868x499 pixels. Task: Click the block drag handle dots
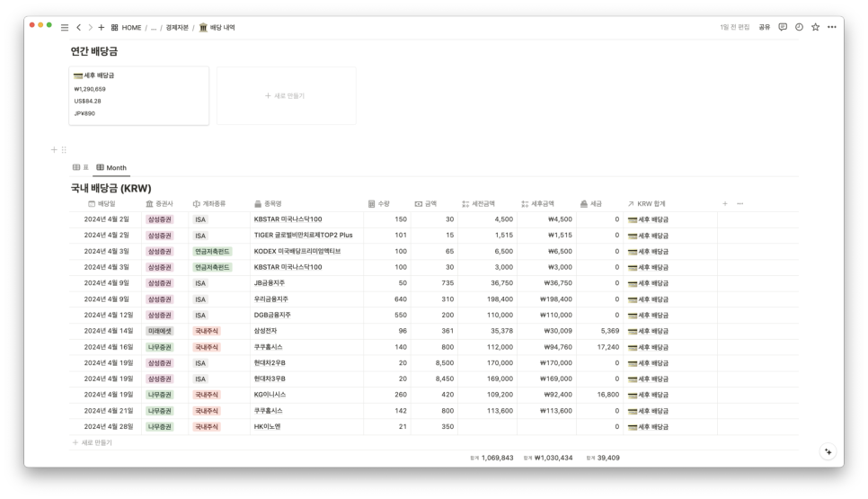pyautogui.click(x=64, y=149)
